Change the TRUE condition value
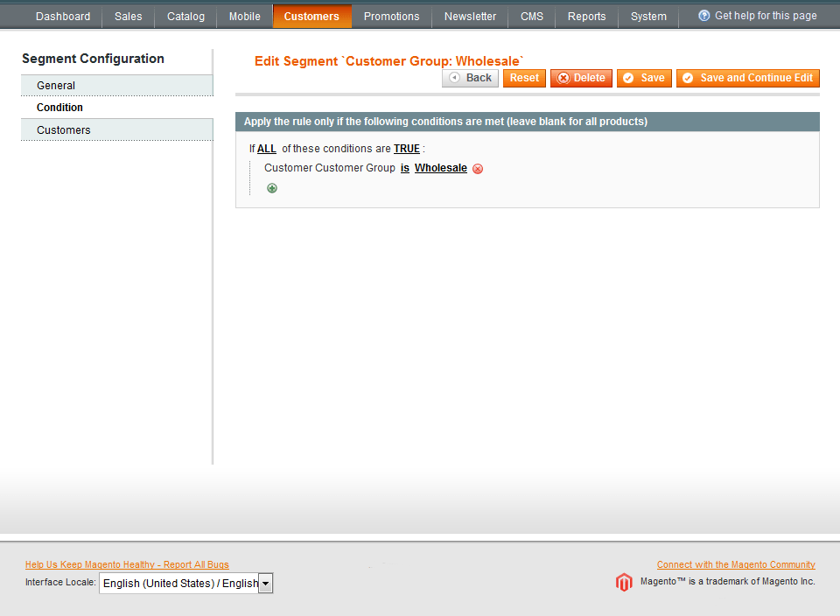This screenshot has width=840, height=616. click(407, 149)
